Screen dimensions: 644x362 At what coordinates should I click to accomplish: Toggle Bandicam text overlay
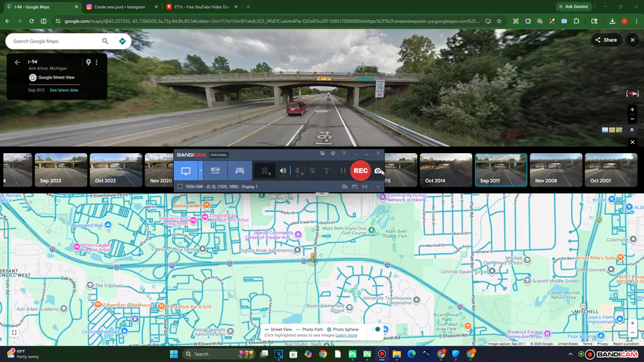pyautogui.click(x=326, y=171)
